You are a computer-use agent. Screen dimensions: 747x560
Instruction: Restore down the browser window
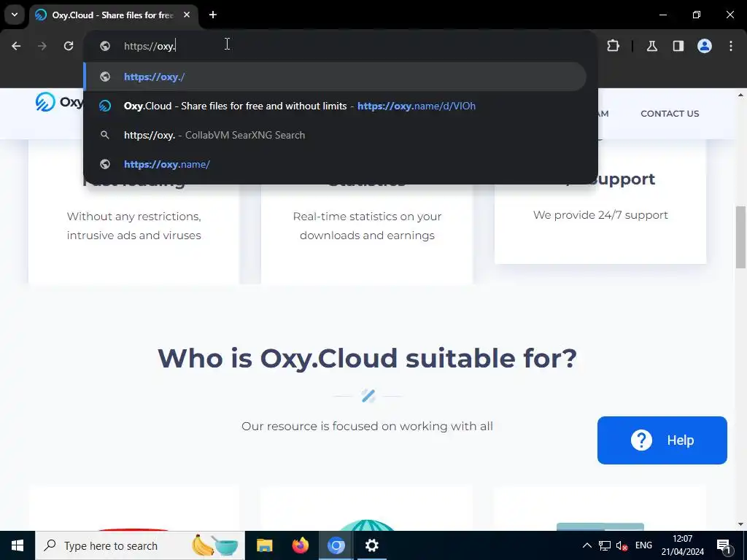697,15
